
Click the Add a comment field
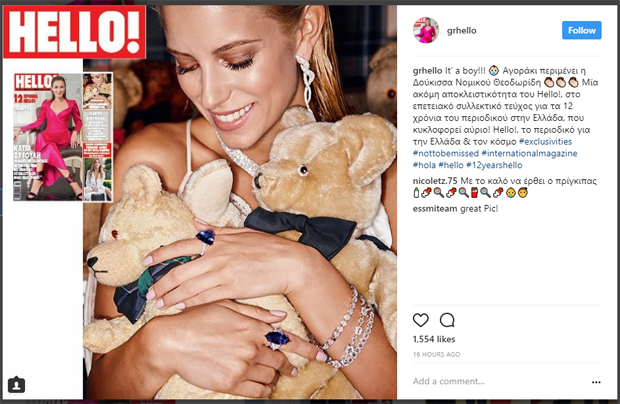[x=499, y=381]
